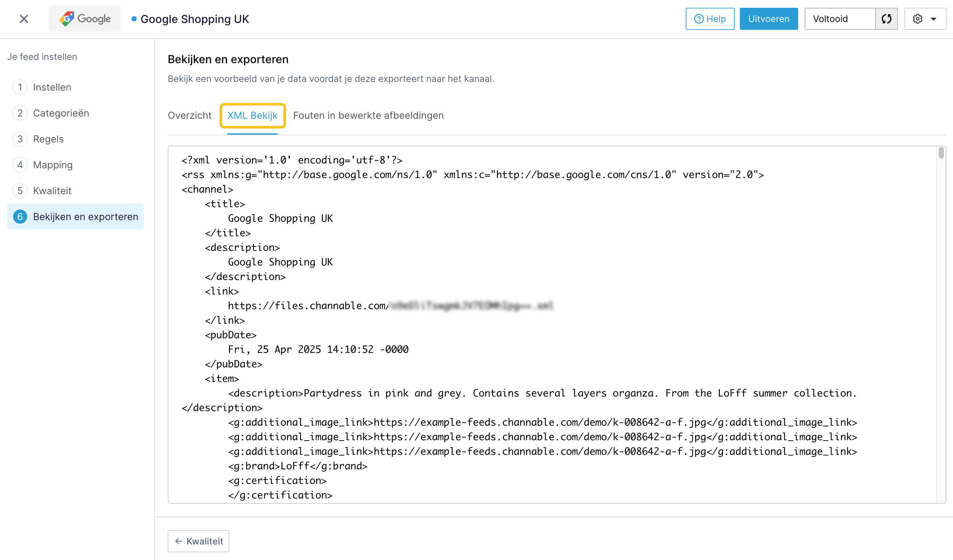Click the refresh status icon next to Voltooid
The image size is (953, 560).
tap(887, 19)
